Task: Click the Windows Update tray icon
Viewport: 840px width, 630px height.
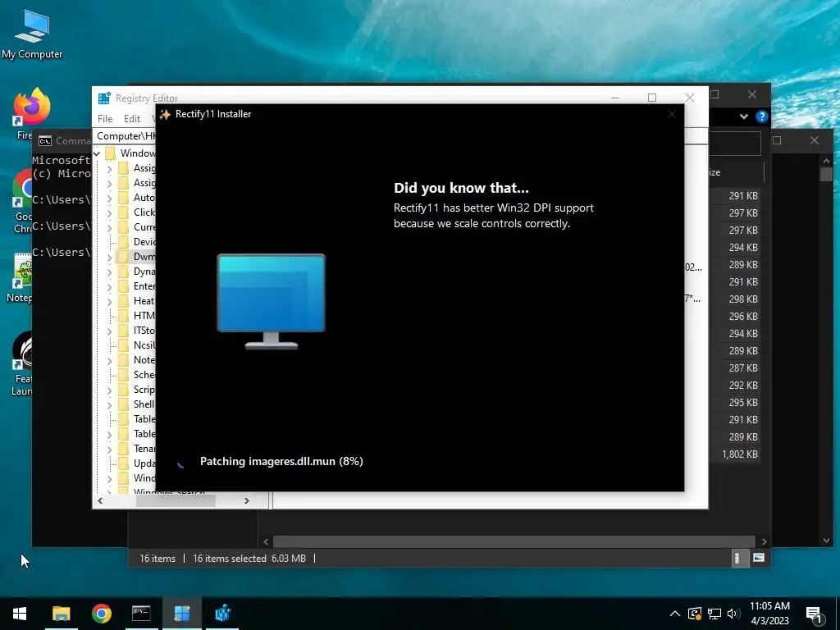Action: coord(695,614)
